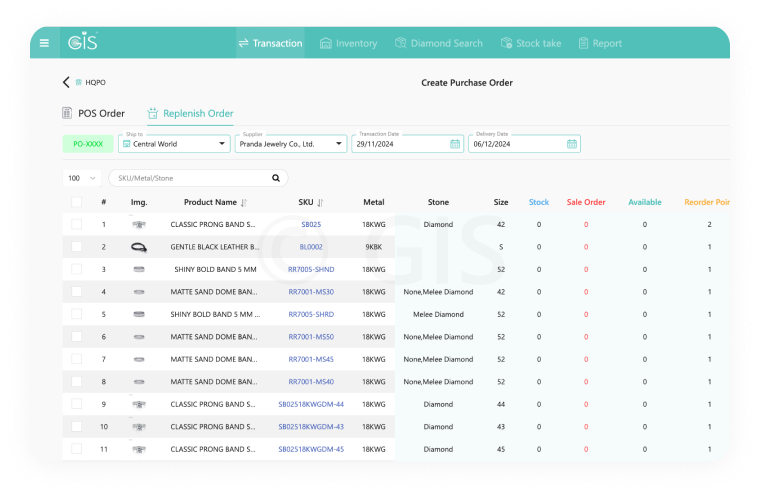
Task: Check the row 1 checkbox
Action: coord(77,225)
